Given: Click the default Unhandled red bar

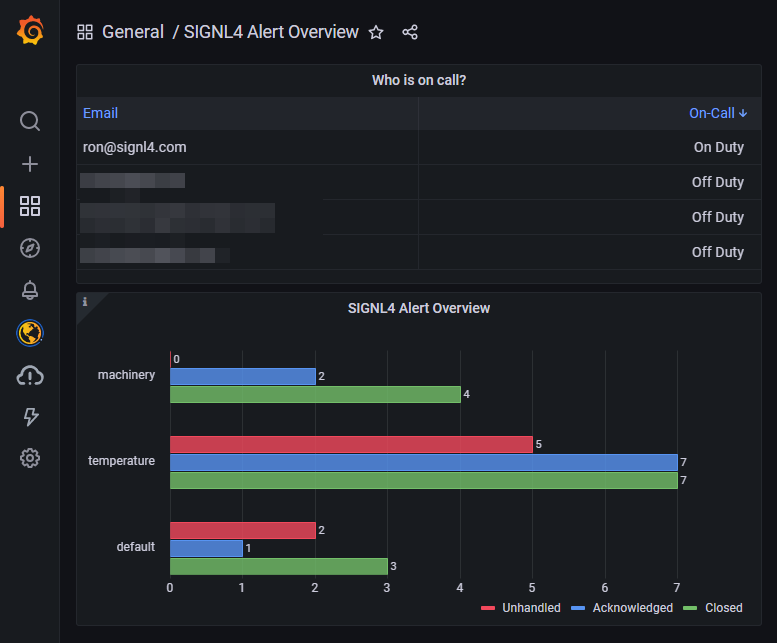Looking at the screenshot, I should (x=243, y=531).
